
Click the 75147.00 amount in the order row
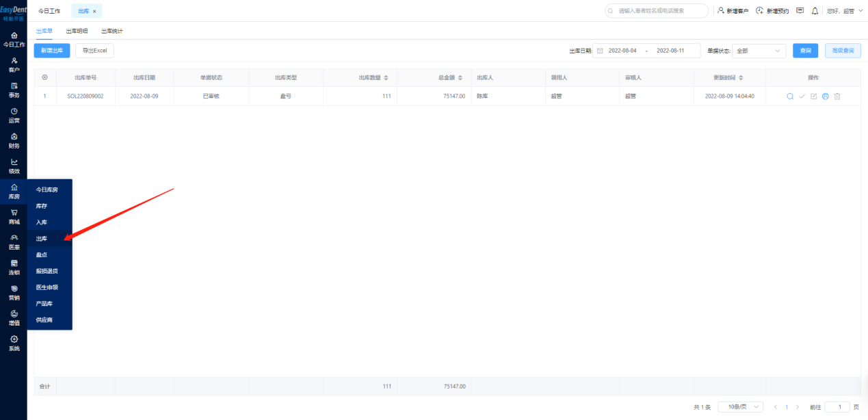[454, 96]
